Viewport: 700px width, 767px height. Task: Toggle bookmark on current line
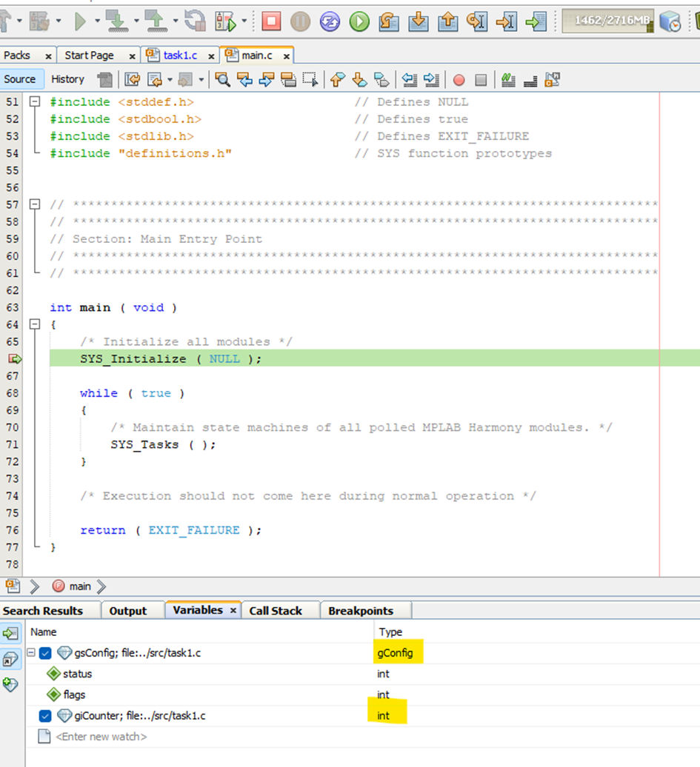381,79
